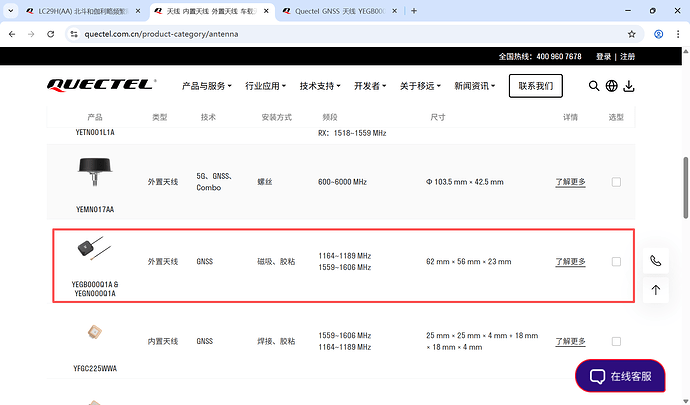Click the Quectel logo
690x405 pixels.
[x=102, y=85]
